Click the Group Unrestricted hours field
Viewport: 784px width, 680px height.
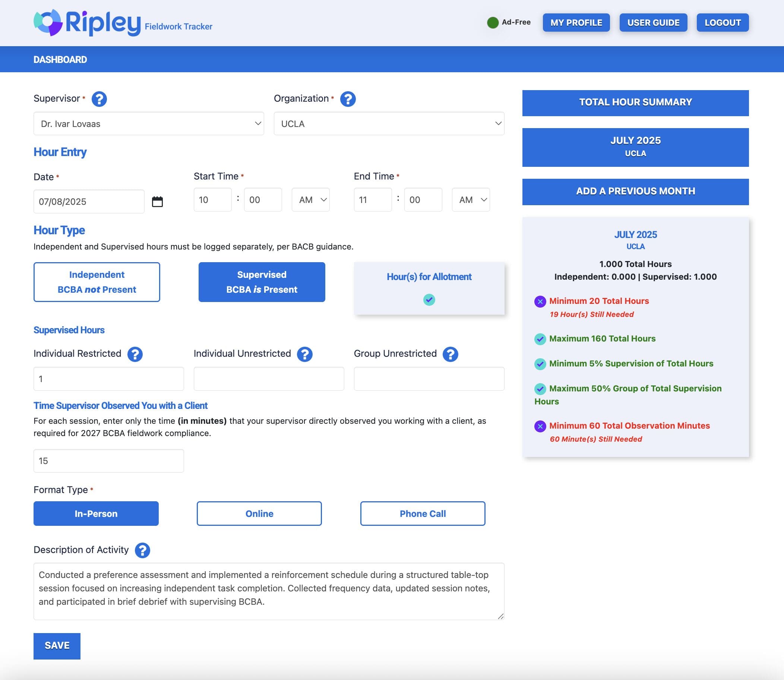click(x=429, y=379)
